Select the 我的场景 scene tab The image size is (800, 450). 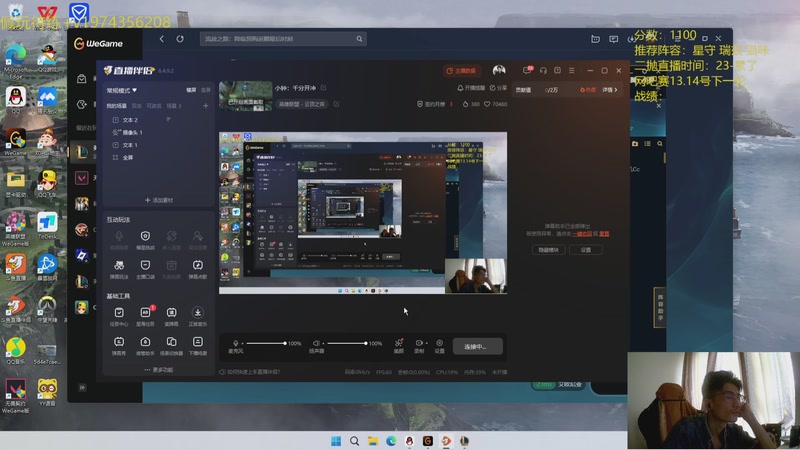pyautogui.click(x=116, y=106)
